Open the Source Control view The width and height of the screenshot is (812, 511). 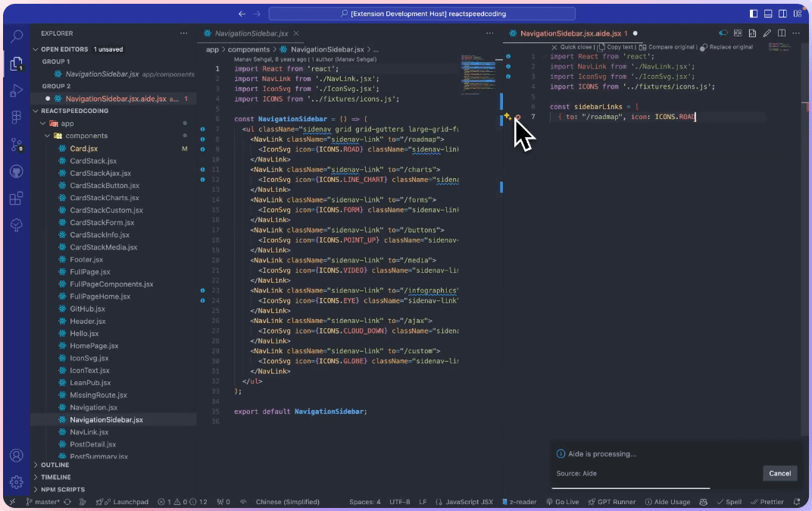click(17, 145)
